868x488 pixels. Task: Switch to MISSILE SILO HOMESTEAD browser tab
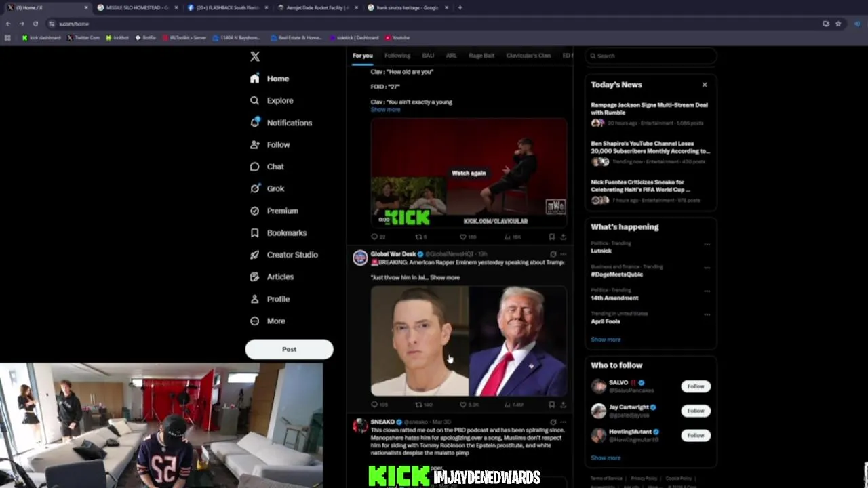click(x=136, y=7)
